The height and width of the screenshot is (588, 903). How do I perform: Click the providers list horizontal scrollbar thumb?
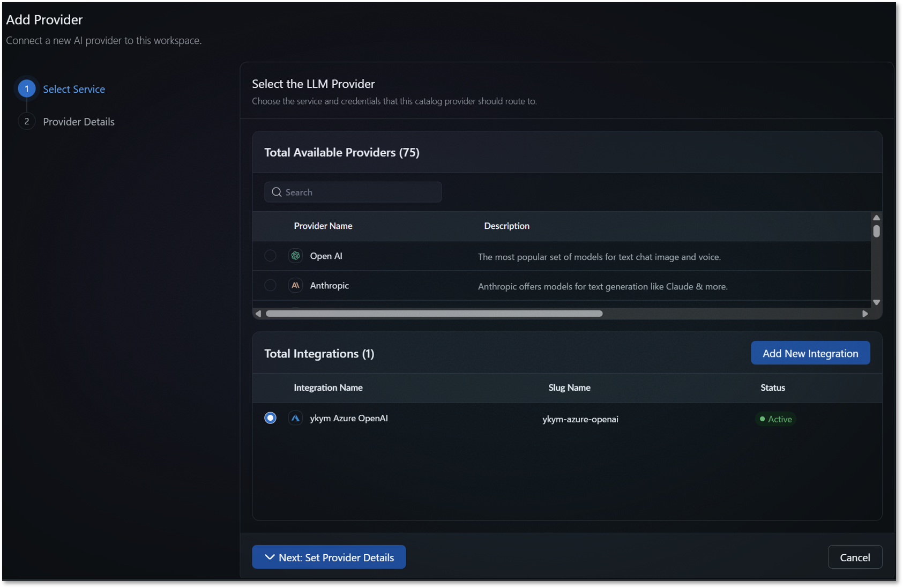tap(434, 314)
